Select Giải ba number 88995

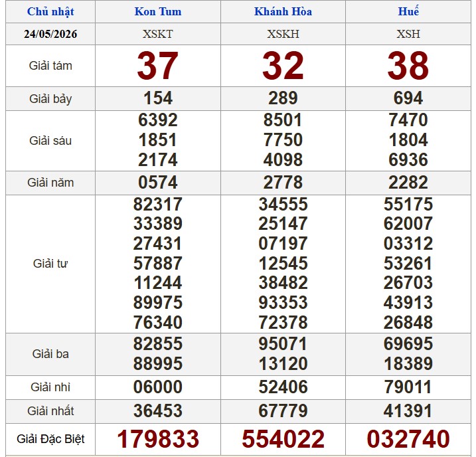pyautogui.click(x=158, y=364)
